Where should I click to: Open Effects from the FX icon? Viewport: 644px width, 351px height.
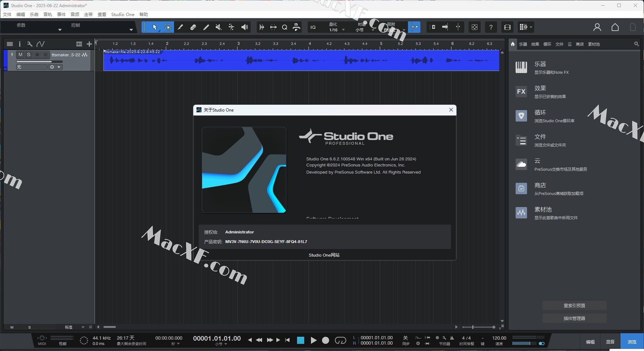pyautogui.click(x=521, y=92)
